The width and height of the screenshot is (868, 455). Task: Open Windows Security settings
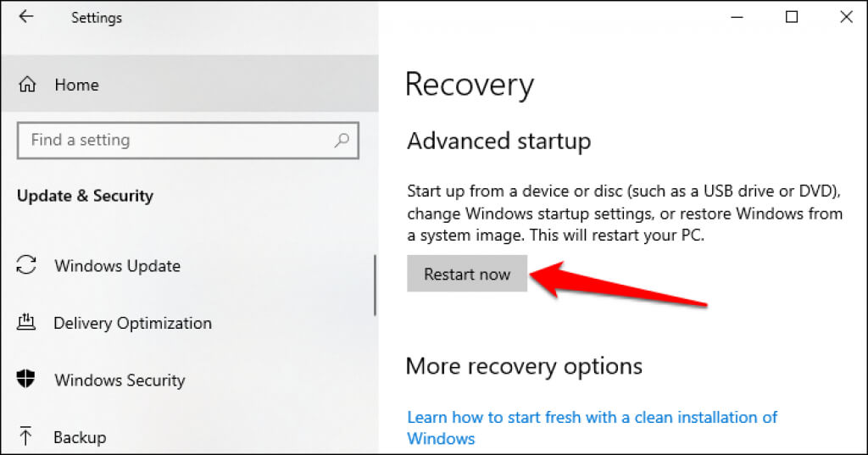pos(120,380)
